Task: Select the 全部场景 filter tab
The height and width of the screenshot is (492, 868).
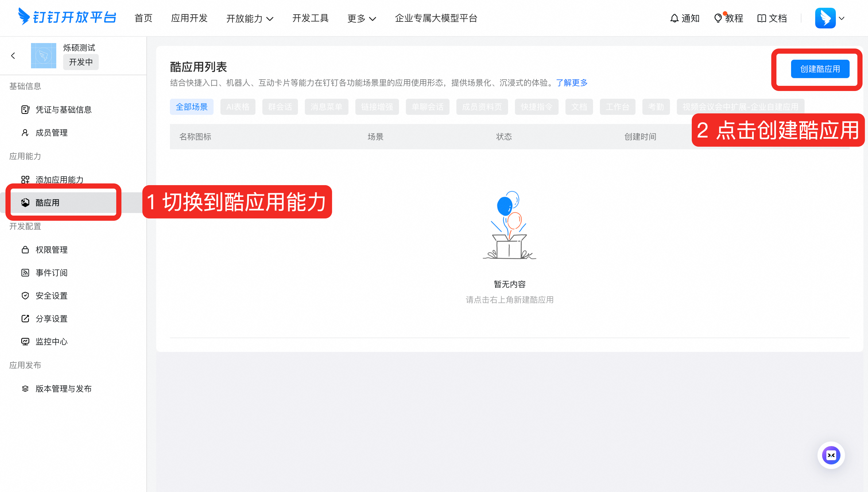Action: coord(191,107)
